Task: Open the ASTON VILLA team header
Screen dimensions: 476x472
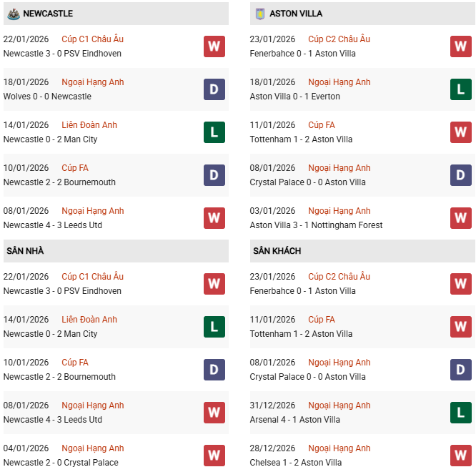Action: pos(296,14)
